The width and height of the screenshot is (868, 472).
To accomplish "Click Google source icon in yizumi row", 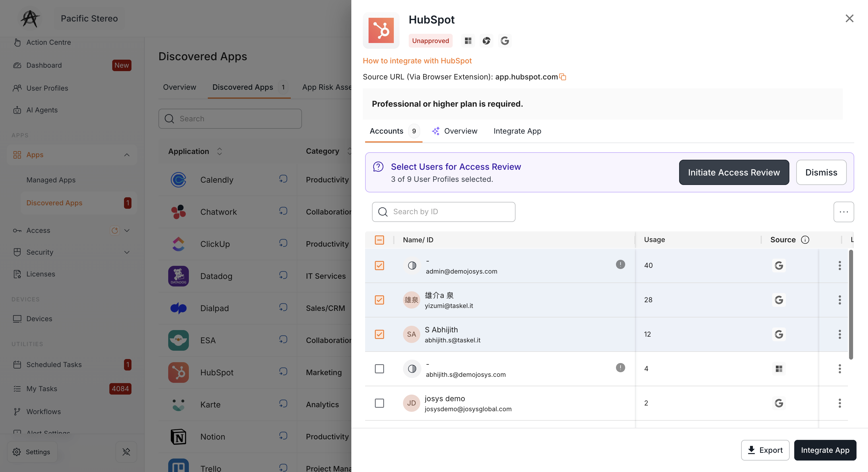I will tap(779, 300).
